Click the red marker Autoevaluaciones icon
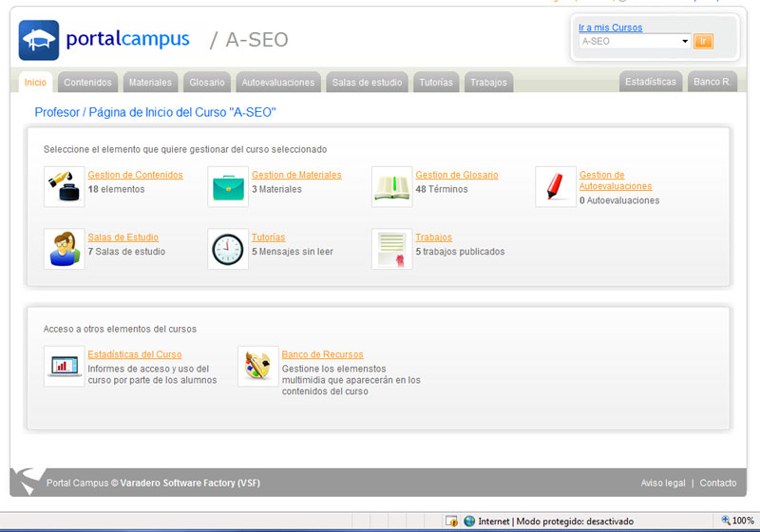The height and width of the screenshot is (532, 760). click(x=555, y=186)
